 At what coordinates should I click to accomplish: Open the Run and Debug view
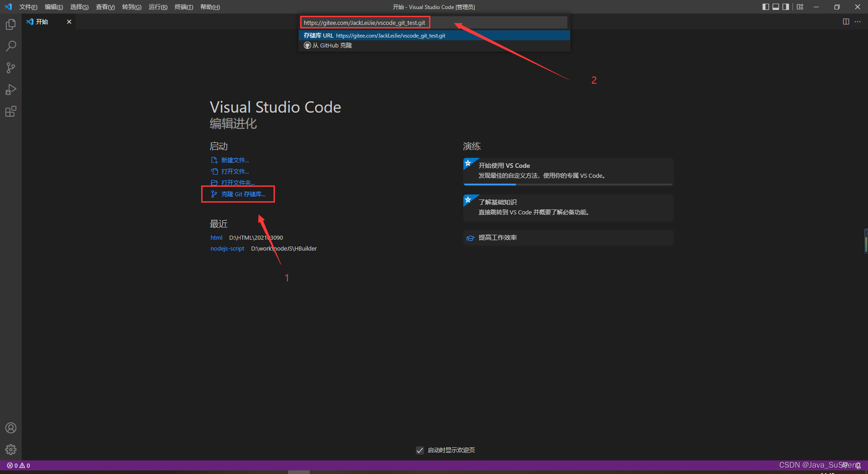(11, 90)
